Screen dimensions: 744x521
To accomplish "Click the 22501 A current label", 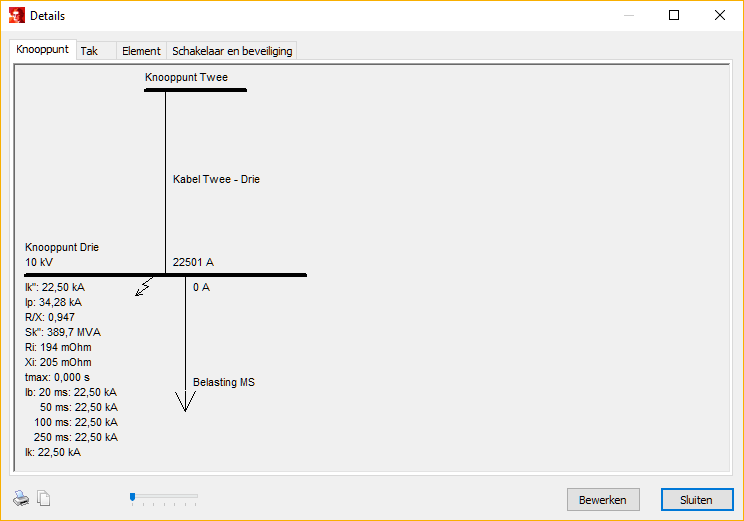I will 193,263.
